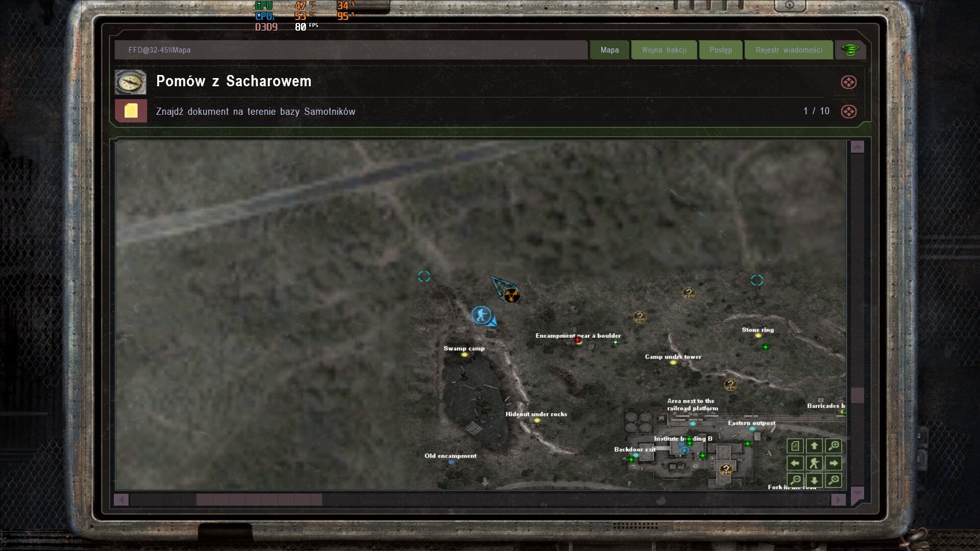
Task: Click the railroad platform cyan marker
Action: [693, 424]
